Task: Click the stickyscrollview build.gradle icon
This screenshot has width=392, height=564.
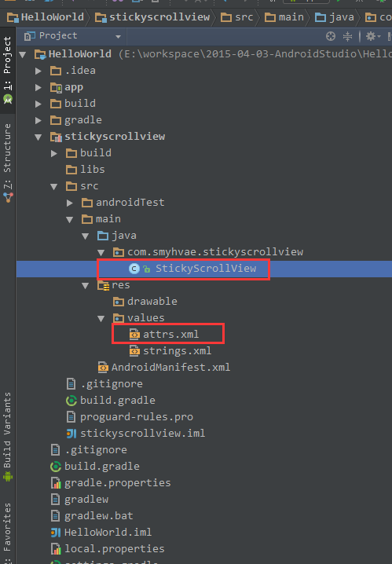Action: (x=71, y=401)
